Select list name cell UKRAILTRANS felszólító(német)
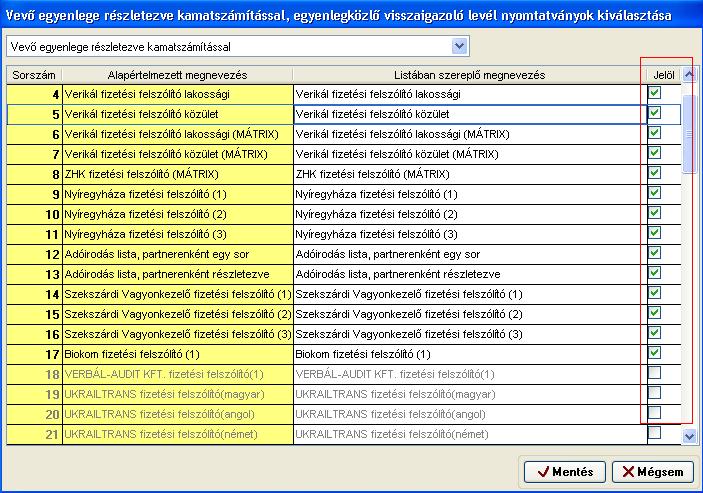 click(470, 434)
